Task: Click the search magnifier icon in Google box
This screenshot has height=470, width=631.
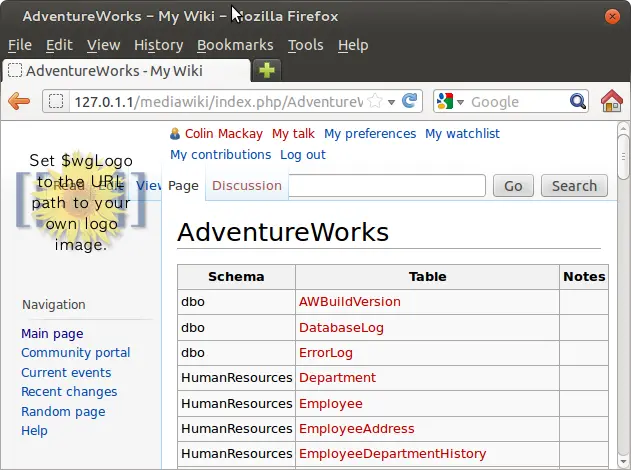Action: tap(577, 101)
